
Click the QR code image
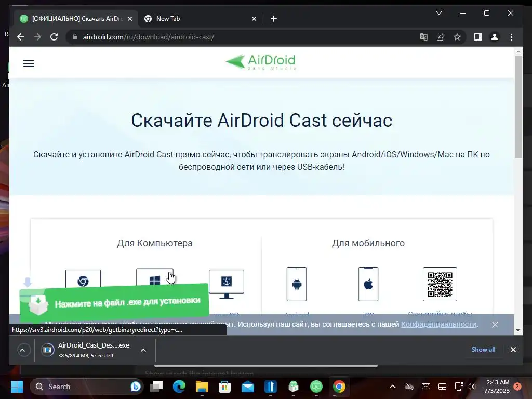click(440, 284)
